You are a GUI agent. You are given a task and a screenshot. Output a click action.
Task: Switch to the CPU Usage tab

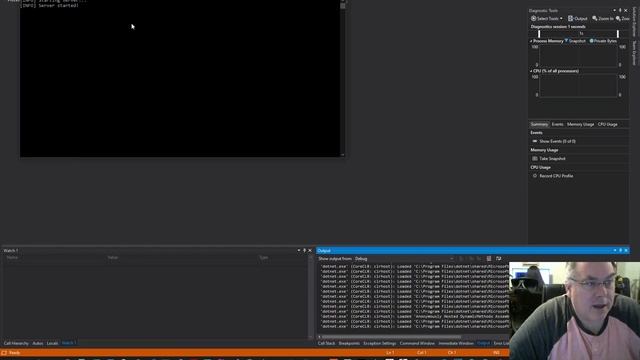[x=607, y=124]
